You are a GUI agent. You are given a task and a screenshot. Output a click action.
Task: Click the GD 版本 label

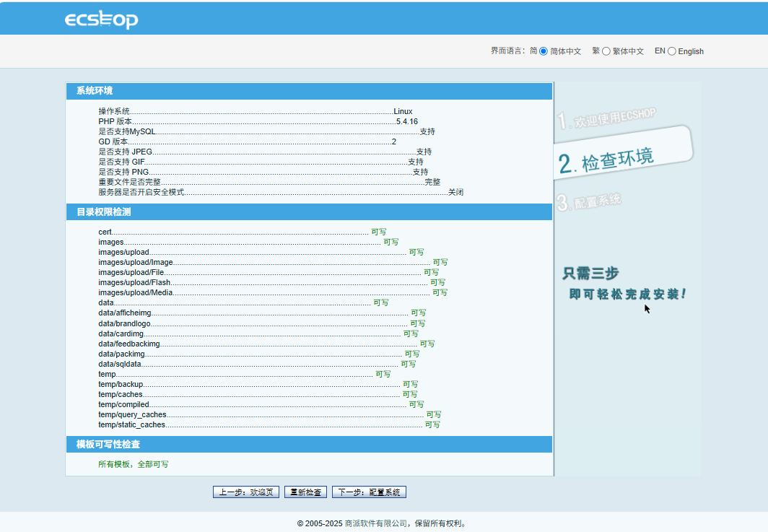click(x=113, y=141)
